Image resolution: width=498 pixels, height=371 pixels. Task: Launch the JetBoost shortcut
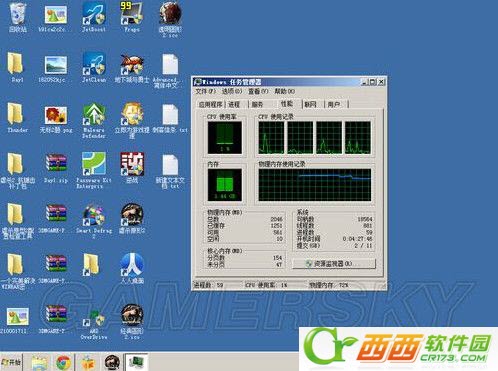(94, 17)
